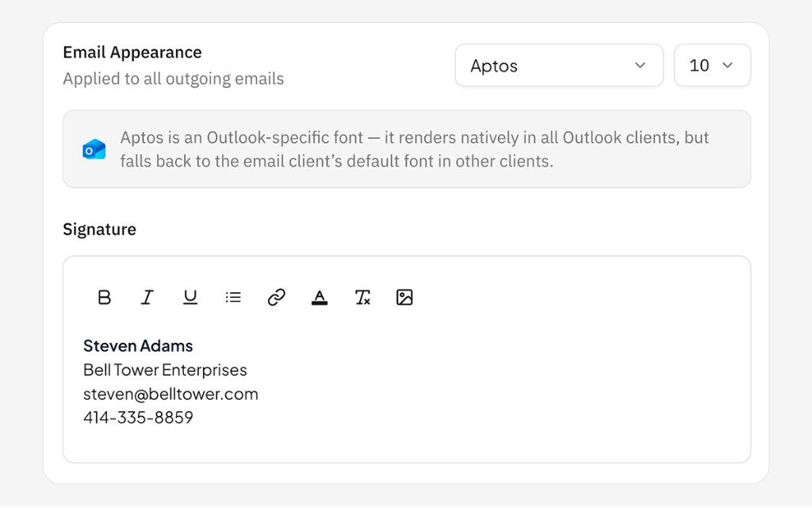The image size is (812, 508).
Task: Clear formatting from the signature text
Action: [362, 297]
